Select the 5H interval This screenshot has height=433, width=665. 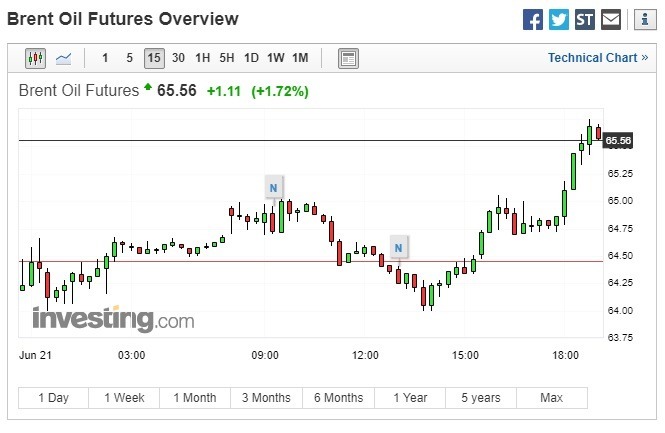227,58
